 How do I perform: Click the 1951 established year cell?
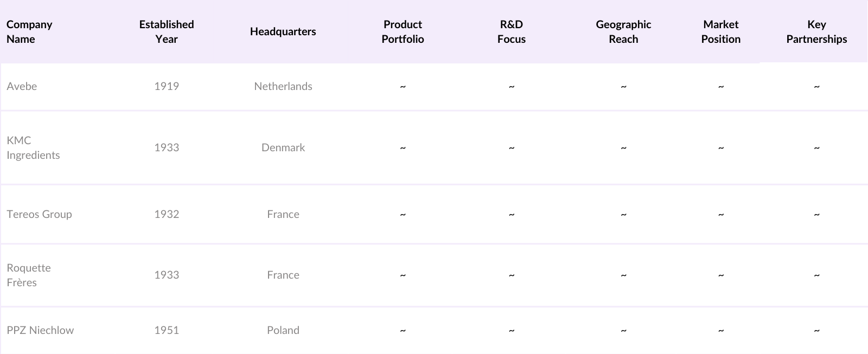pos(167,330)
